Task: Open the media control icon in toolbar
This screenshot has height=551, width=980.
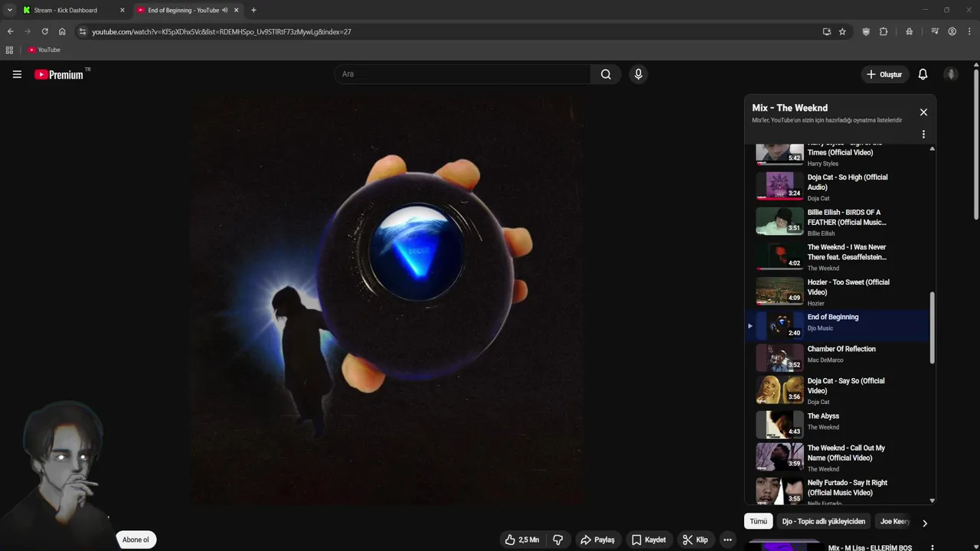Action: click(x=935, y=31)
